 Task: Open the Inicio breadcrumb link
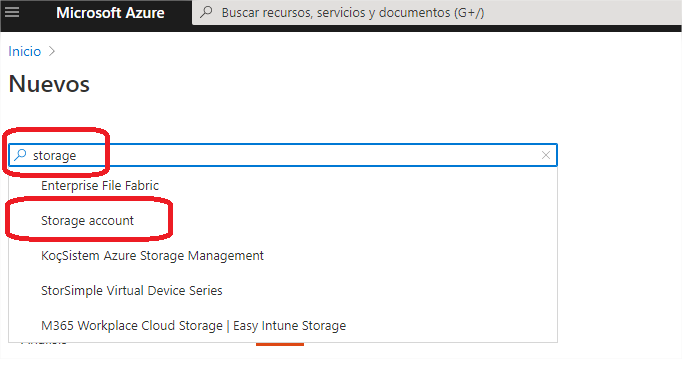pyautogui.click(x=25, y=51)
